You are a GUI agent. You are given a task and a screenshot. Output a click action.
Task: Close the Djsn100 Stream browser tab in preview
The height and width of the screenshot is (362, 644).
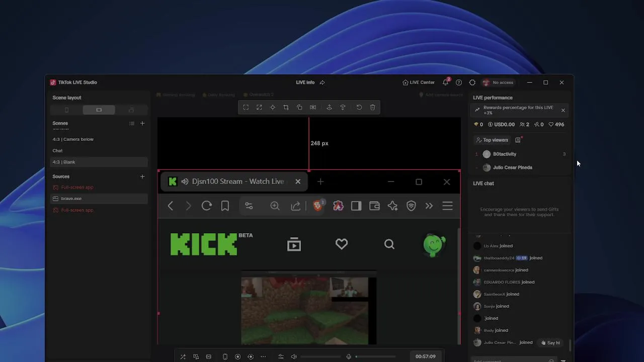[x=298, y=182]
